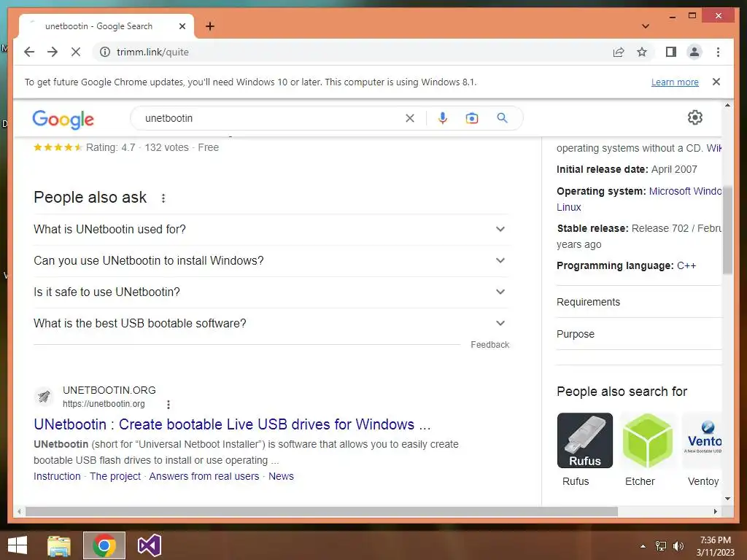Viewport: 747px width, 560px height.
Task: Open the unetbootin.org result favicon
Action: pos(44,396)
